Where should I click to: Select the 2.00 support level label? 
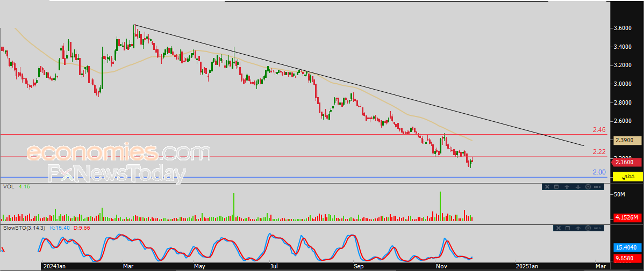click(599, 172)
